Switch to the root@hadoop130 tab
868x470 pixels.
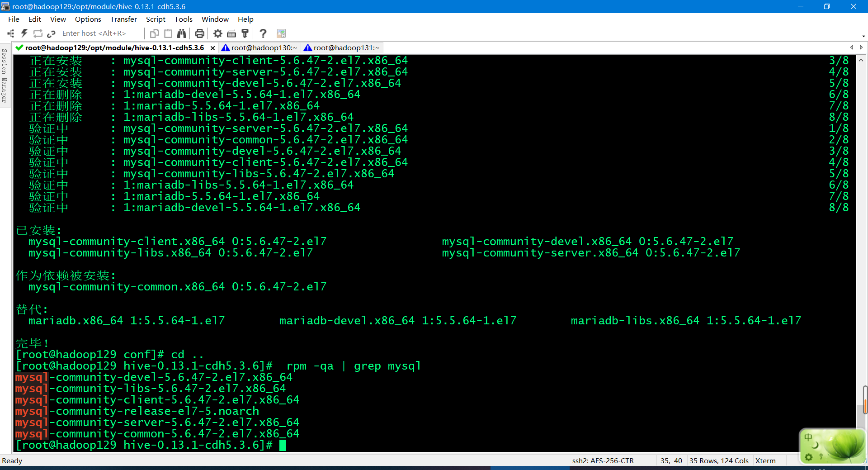pyautogui.click(x=259, y=47)
